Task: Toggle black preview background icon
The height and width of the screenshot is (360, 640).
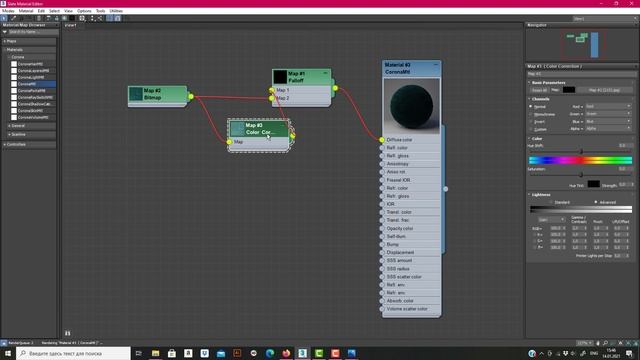Action: click(72, 18)
